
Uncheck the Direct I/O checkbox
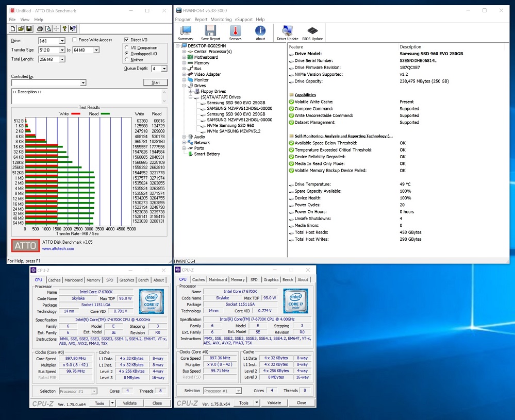pos(127,40)
